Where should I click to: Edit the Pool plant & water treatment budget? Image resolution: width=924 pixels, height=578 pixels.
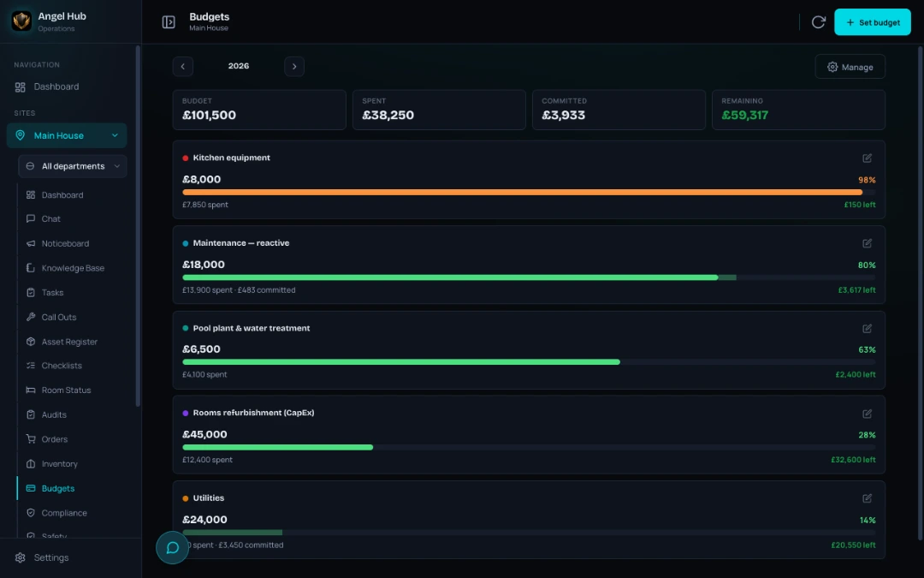[867, 329]
